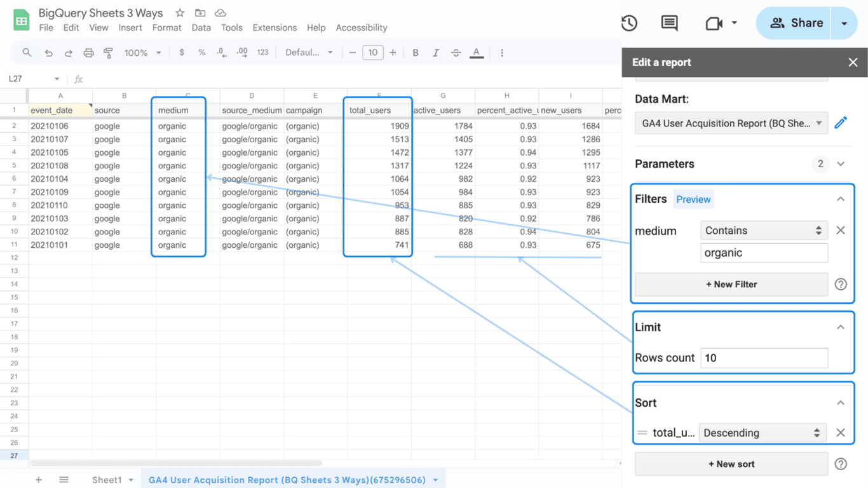868x488 pixels.
Task: Add a New sort rule
Action: pyautogui.click(x=731, y=464)
